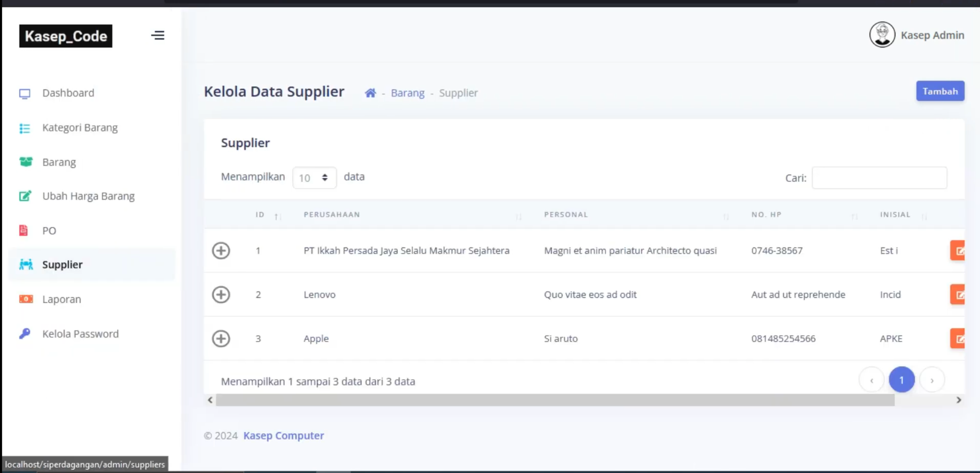The image size is (980, 473).
Task: Click the Kasep_Code logo
Action: point(66,36)
